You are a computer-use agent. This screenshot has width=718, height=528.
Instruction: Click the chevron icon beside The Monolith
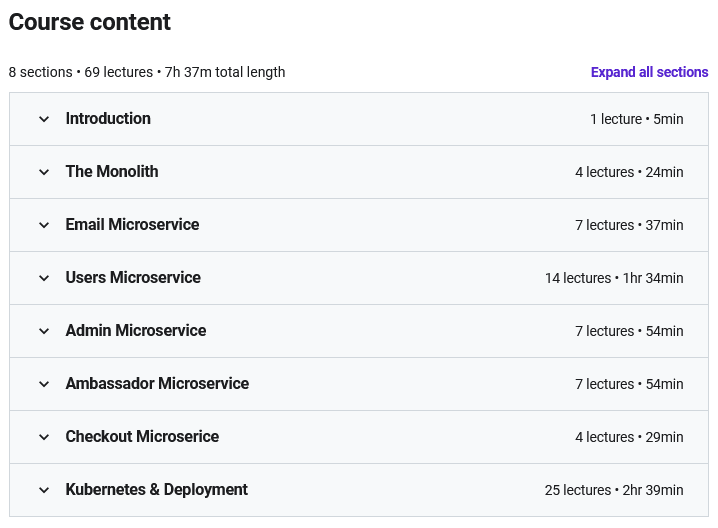(x=44, y=172)
